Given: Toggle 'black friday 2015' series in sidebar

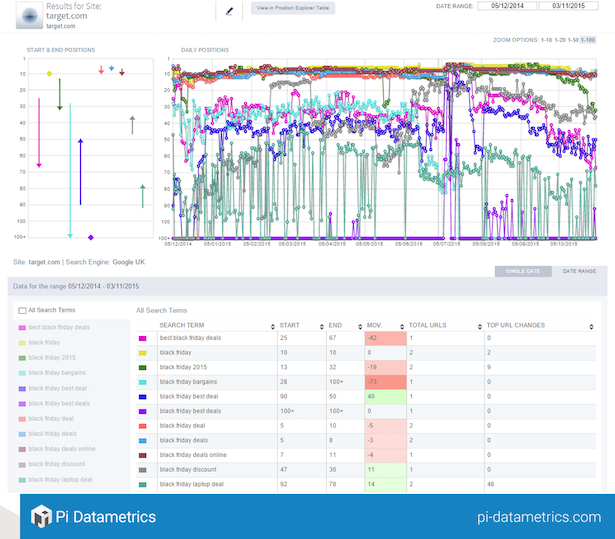Looking at the screenshot, I should 54,358.
